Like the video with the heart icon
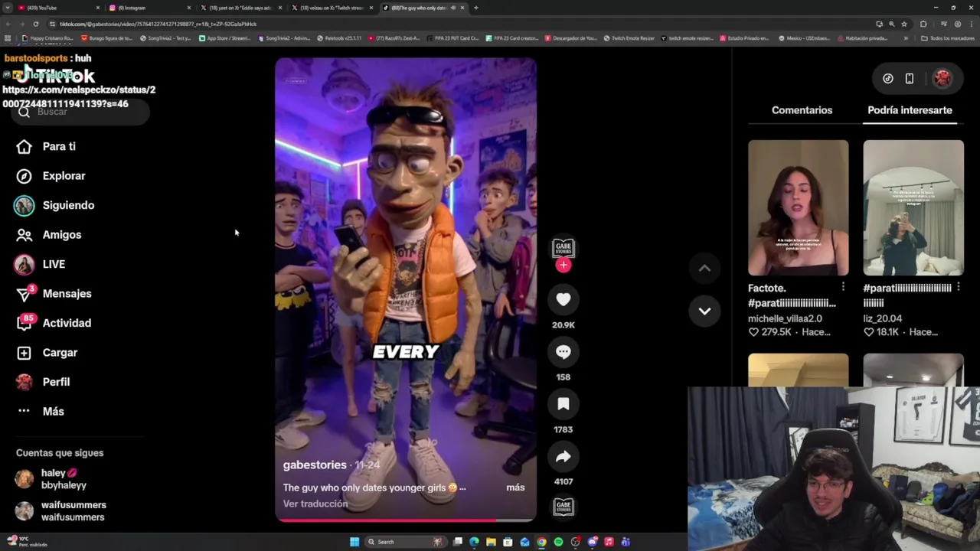 pos(563,300)
